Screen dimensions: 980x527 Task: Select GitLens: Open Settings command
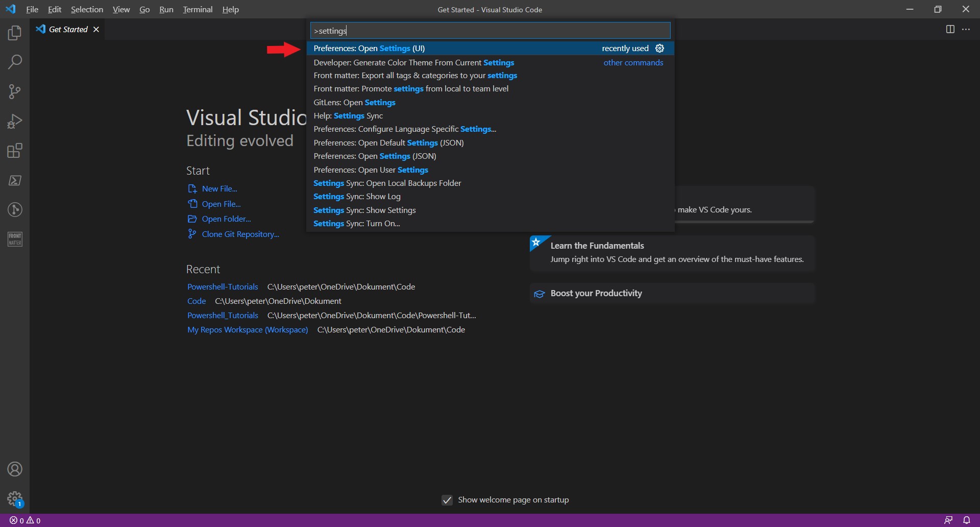click(490, 102)
